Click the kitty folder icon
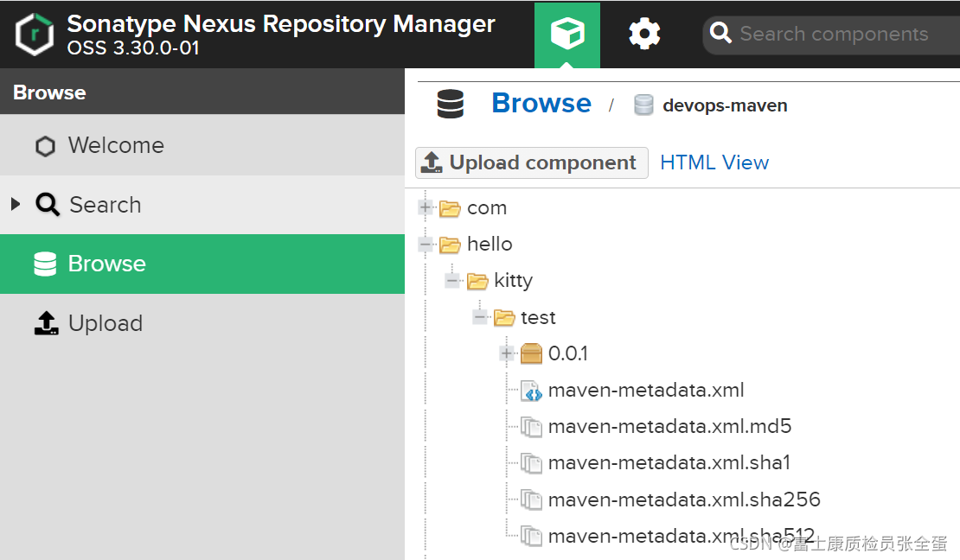The height and width of the screenshot is (560, 960). (x=477, y=281)
